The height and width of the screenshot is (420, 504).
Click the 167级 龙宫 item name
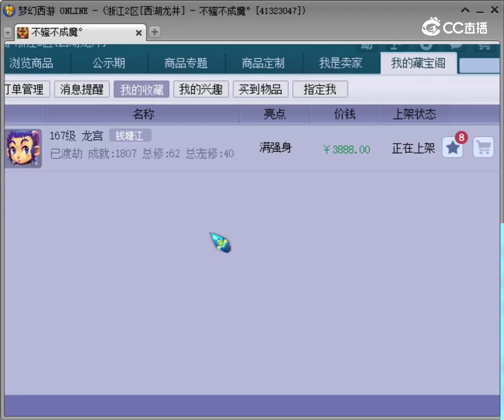pyautogui.click(x=76, y=136)
